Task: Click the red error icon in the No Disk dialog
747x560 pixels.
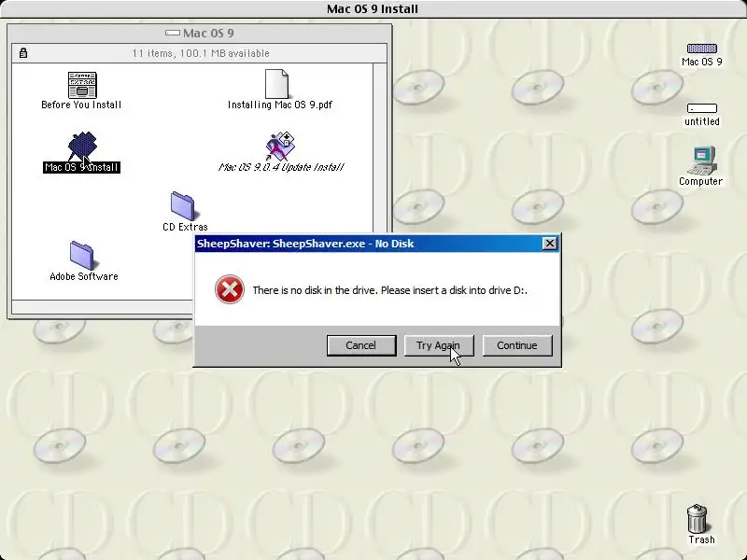Action: point(229,289)
